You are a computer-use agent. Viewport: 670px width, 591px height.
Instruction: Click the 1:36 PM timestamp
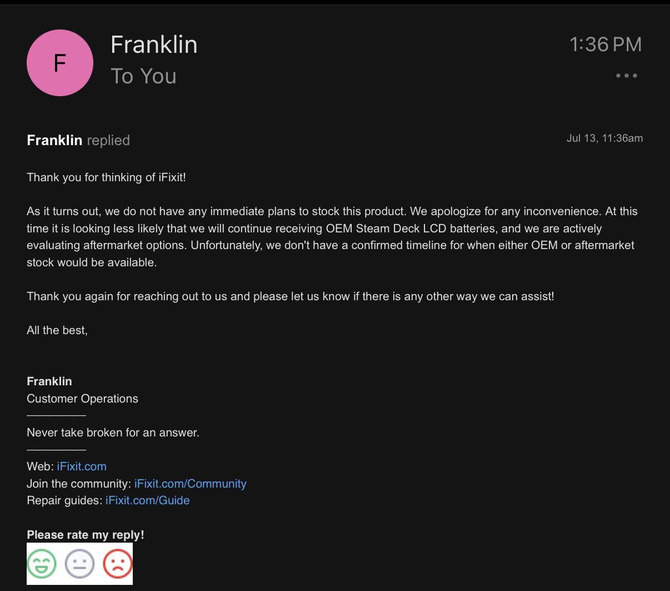click(605, 44)
